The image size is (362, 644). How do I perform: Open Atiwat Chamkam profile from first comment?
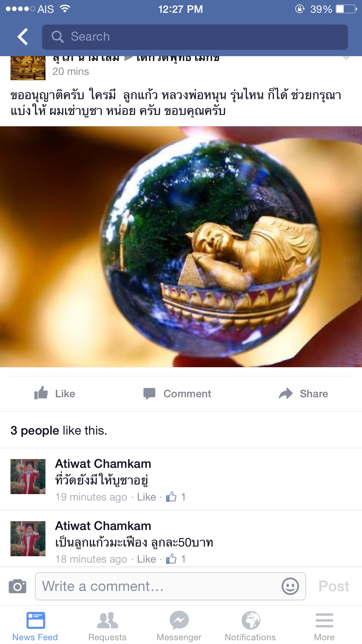pos(103,464)
